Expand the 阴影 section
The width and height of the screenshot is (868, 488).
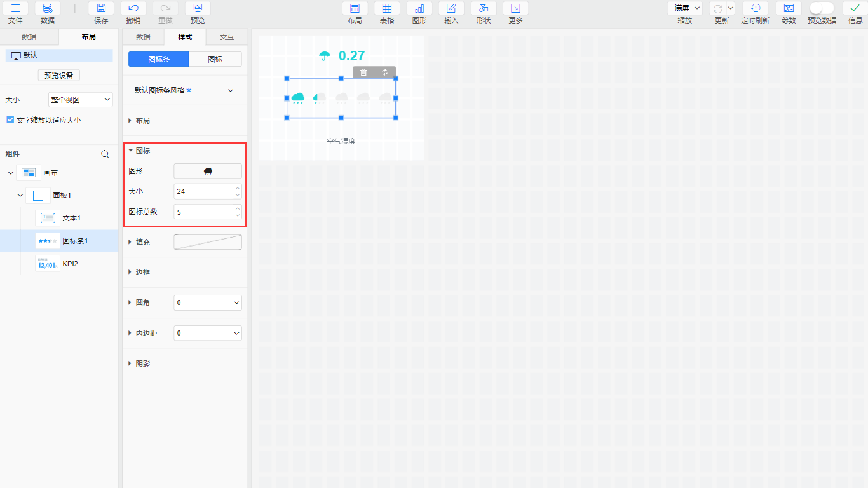point(131,363)
